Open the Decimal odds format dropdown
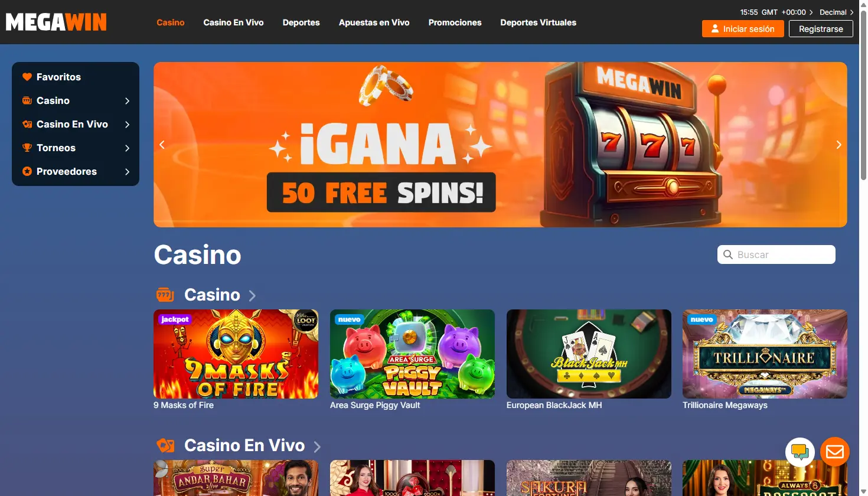This screenshot has width=868, height=496. [x=836, y=12]
